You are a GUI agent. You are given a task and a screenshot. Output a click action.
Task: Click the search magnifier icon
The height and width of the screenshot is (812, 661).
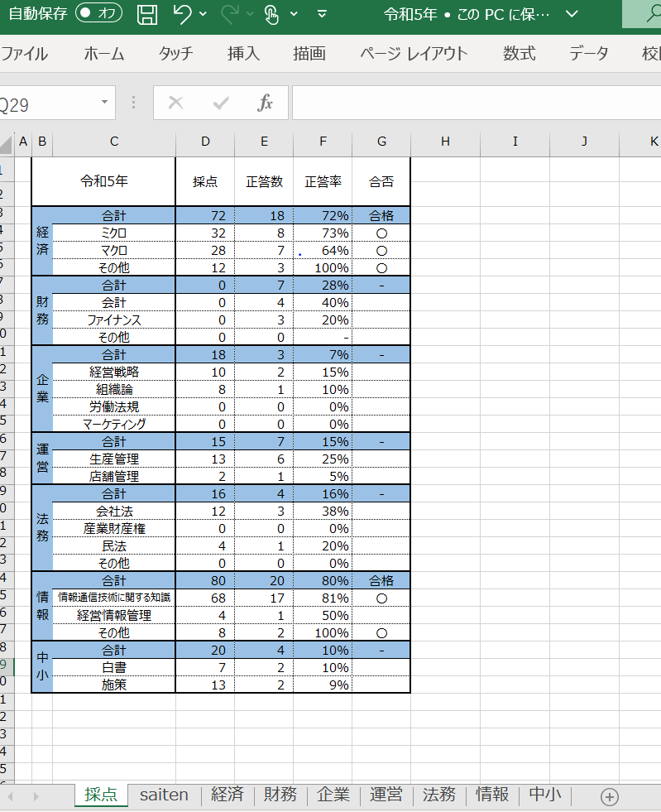pyautogui.click(x=654, y=14)
